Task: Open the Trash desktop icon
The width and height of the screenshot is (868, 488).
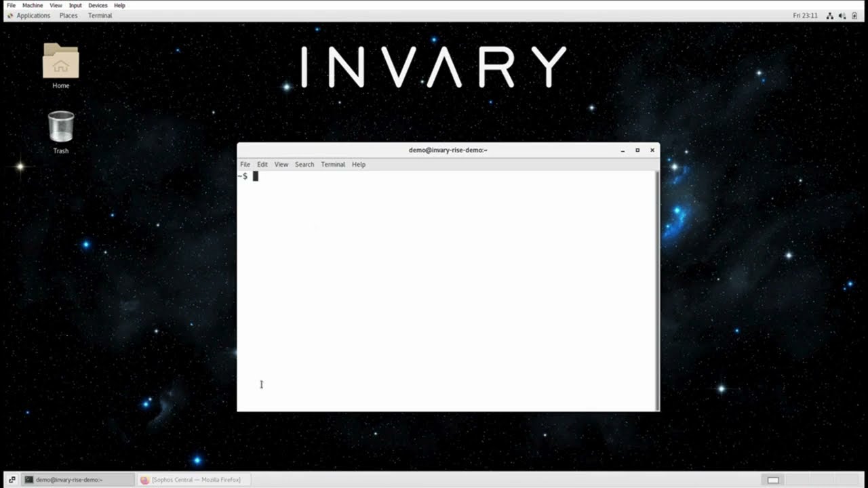Action: 61,132
